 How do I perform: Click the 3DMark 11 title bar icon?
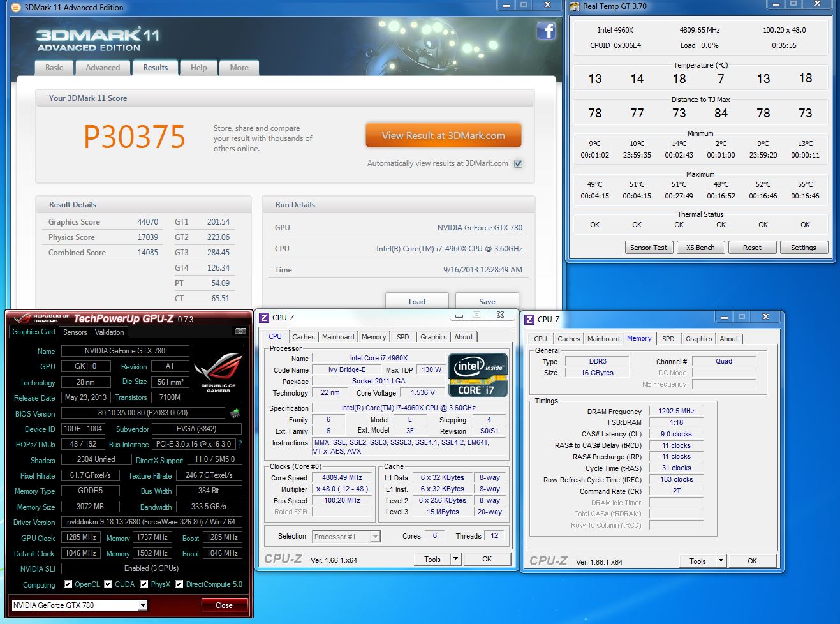[15, 7]
